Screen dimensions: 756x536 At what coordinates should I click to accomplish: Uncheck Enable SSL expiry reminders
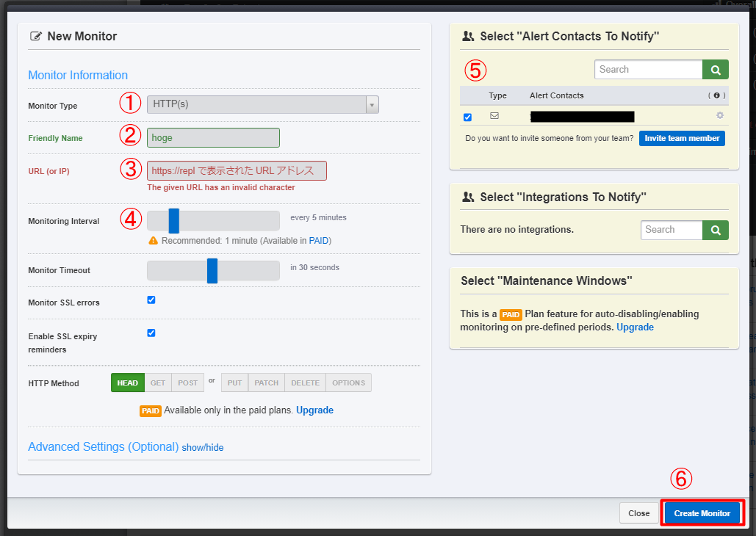coord(151,333)
